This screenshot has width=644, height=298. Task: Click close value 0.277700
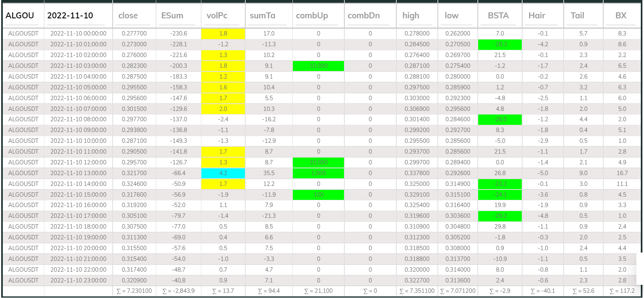point(134,34)
